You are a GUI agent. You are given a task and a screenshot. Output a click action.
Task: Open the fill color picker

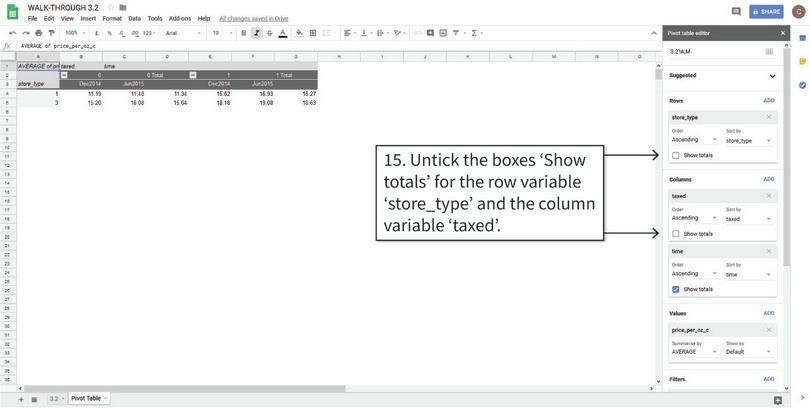299,33
